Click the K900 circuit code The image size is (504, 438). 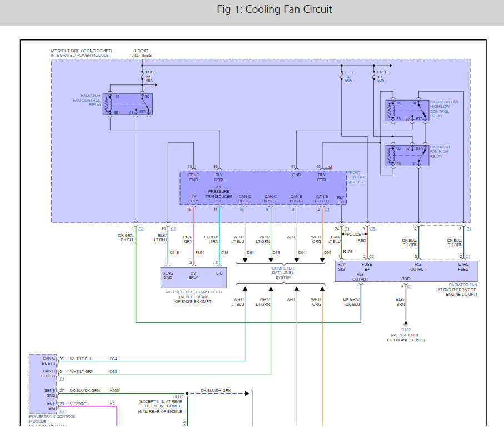(x=114, y=390)
